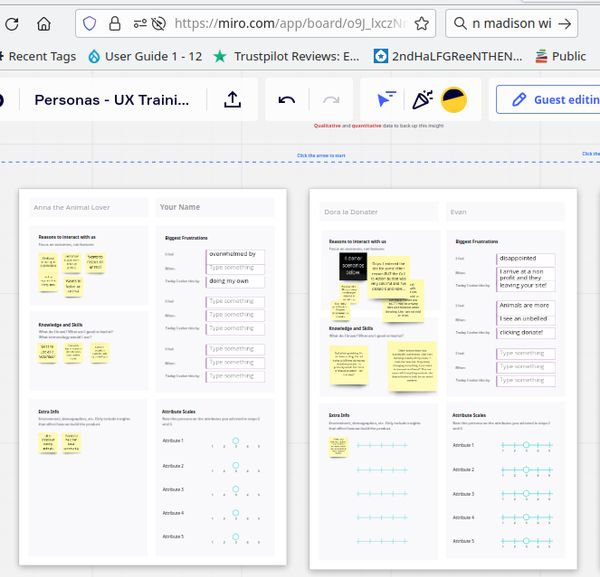The height and width of the screenshot is (577, 600).
Task: Click the centered 'Click the arrow to start' text
Action: click(321, 156)
